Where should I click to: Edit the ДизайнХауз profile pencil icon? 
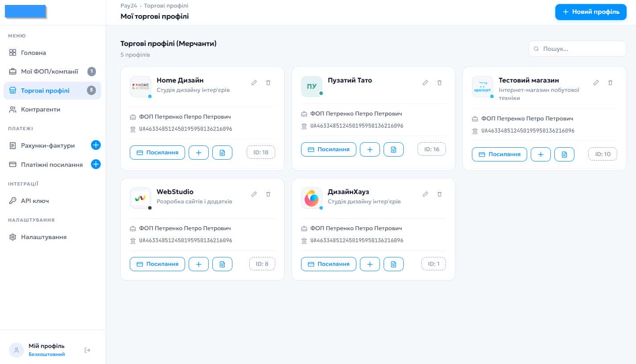tap(425, 194)
